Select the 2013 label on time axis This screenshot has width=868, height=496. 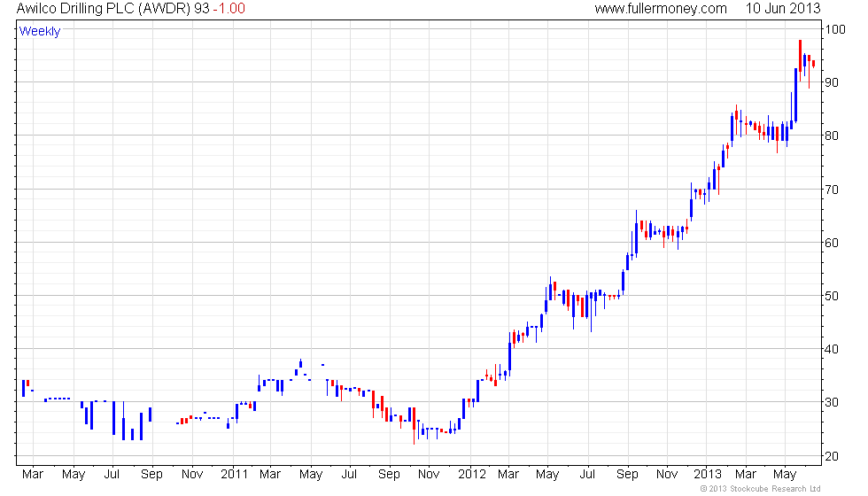coord(708,475)
